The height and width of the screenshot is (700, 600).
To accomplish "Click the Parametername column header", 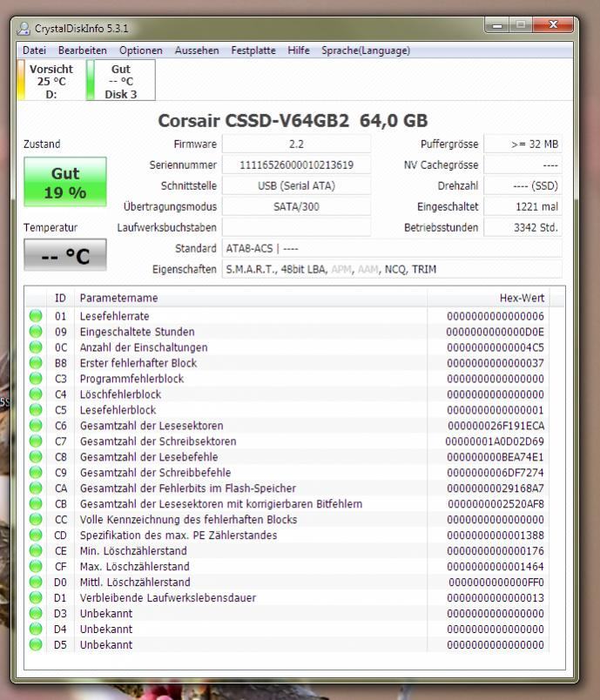I will coord(251,298).
